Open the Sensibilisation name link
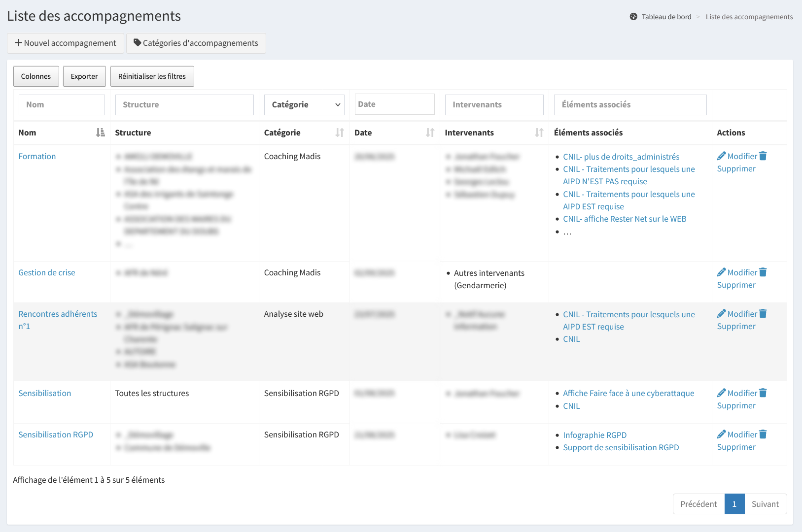This screenshot has width=802, height=532. coord(45,393)
